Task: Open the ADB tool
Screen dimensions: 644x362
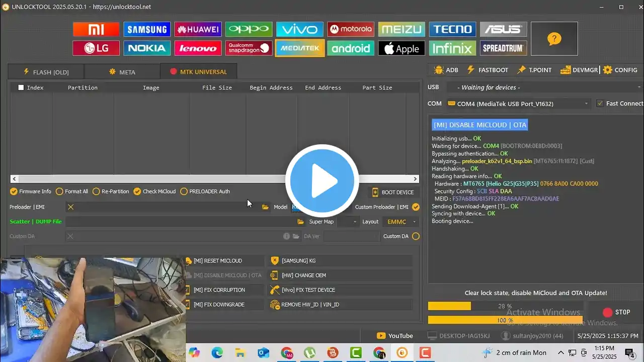Action: point(446,70)
